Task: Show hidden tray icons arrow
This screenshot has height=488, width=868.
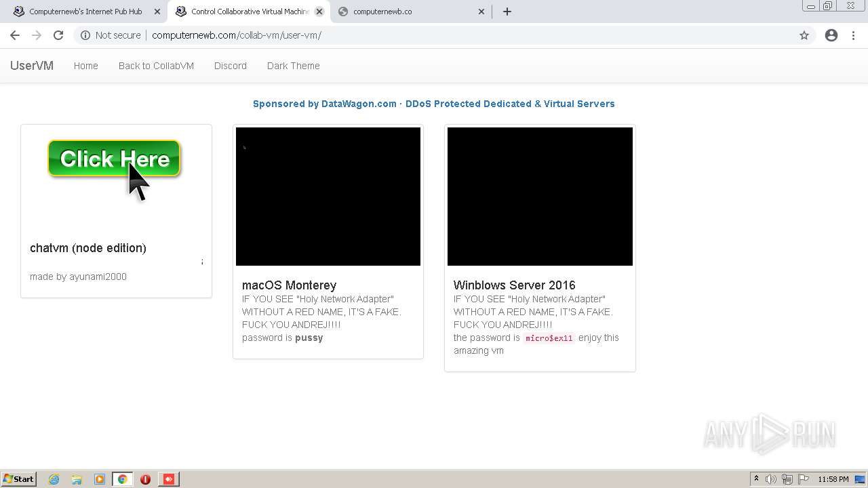Action: coord(756,479)
